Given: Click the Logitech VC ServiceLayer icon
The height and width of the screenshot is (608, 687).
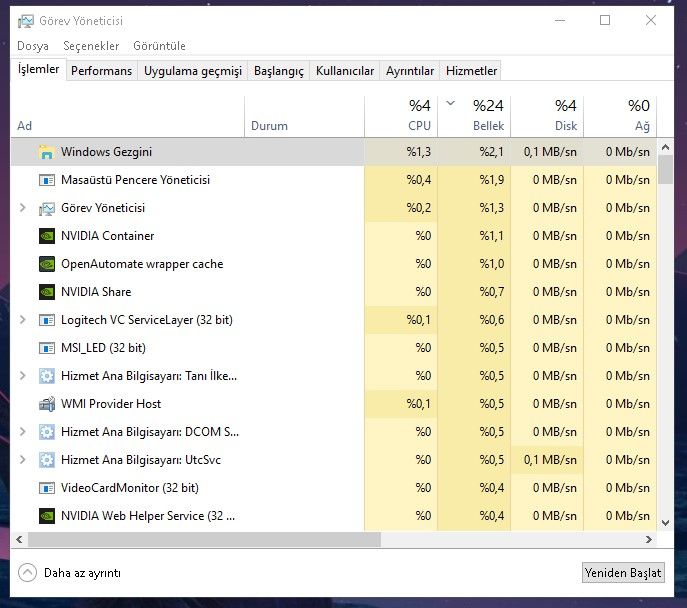Looking at the screenshot, I should click(46, 320).
